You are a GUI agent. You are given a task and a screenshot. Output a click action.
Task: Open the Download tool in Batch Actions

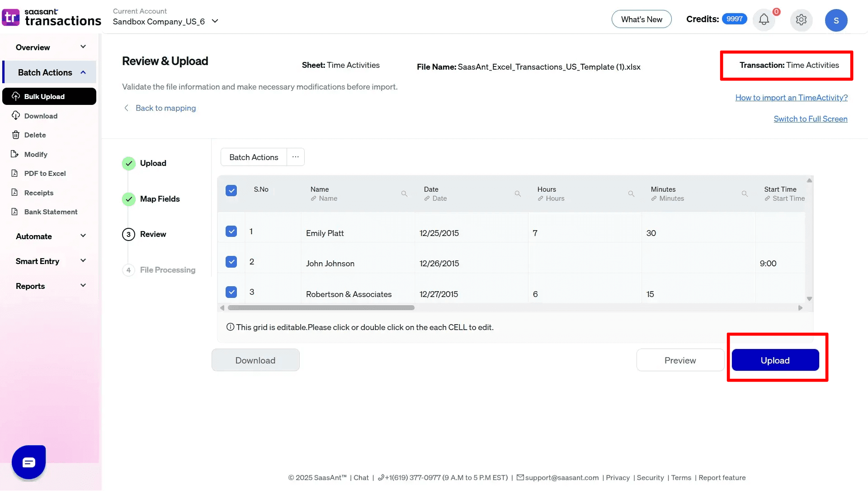(40, 116)
